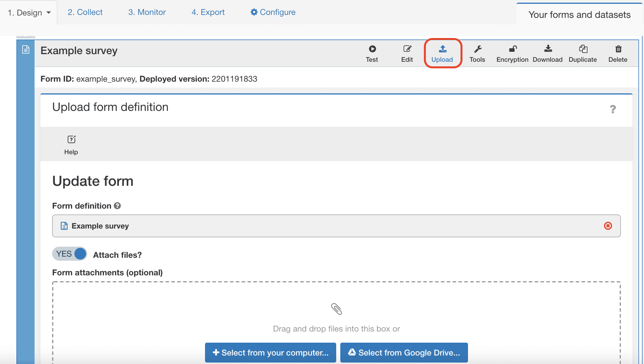Click the Deployed version number 2201191833
Image resolution: width=644 pixels, height=364 pixels.
(234, 79)
